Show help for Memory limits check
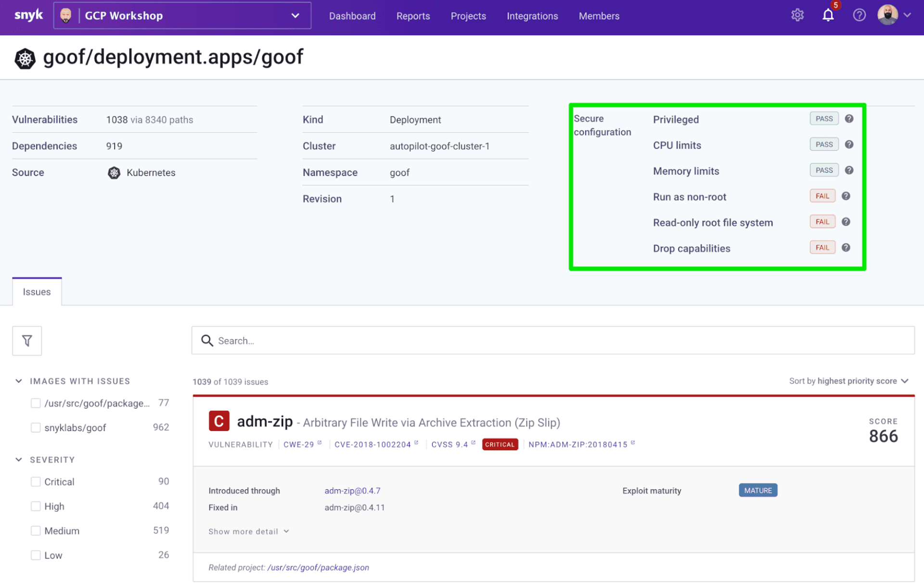Image resolution: width=924 pixels, height=583 pixels. pyautogui.click(x=849, y=170)
